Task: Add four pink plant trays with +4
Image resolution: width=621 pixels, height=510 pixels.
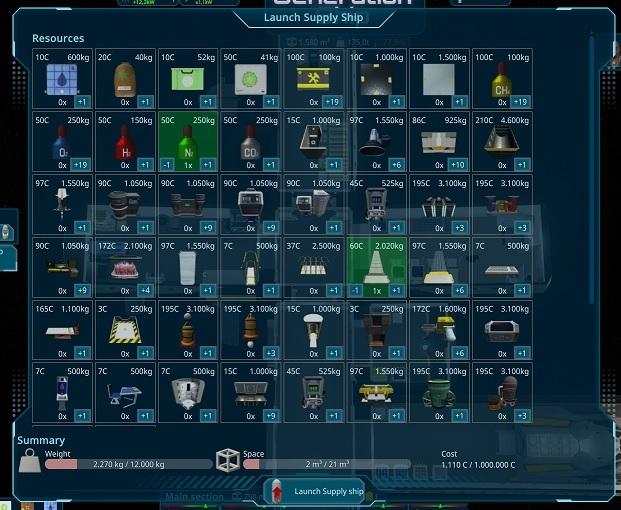Action: click(145, 290)
